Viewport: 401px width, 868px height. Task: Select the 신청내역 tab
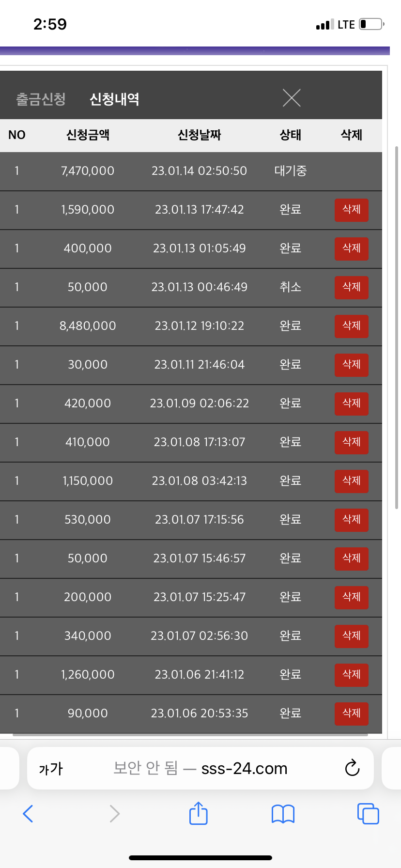point(115,99)
